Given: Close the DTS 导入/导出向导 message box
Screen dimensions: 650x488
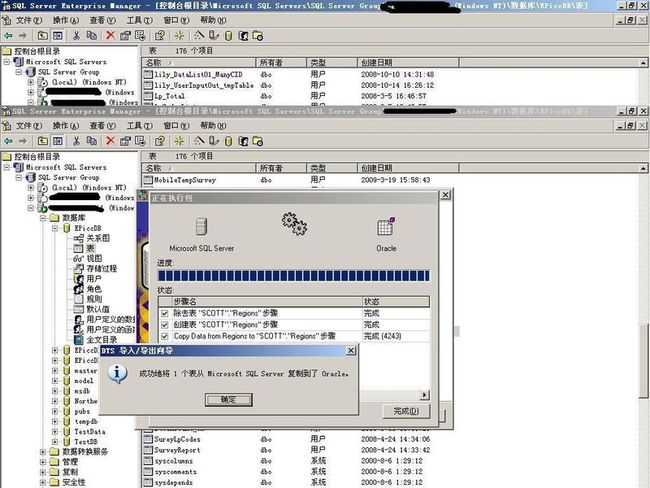Looking at the screenshot, I should (351, 351).
